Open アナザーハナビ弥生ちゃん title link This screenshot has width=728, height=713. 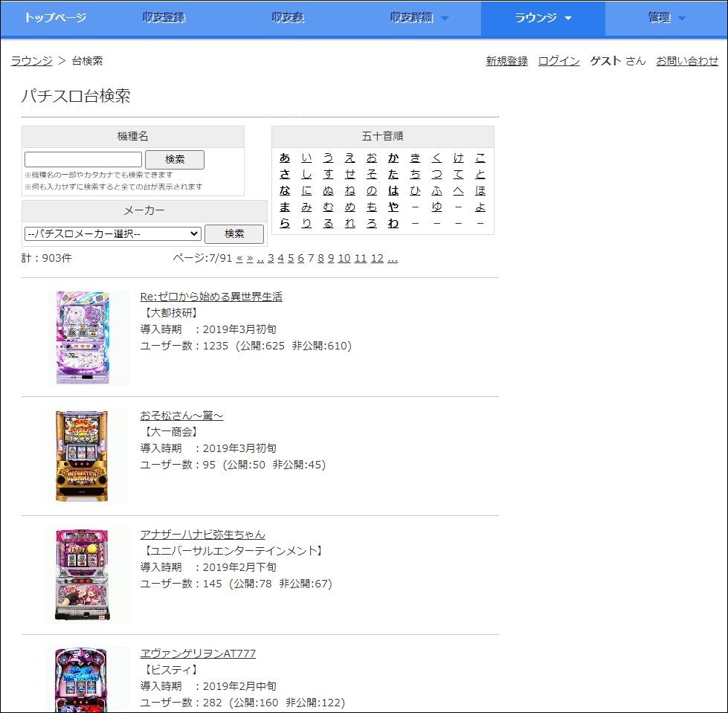[x=202, y=535]
